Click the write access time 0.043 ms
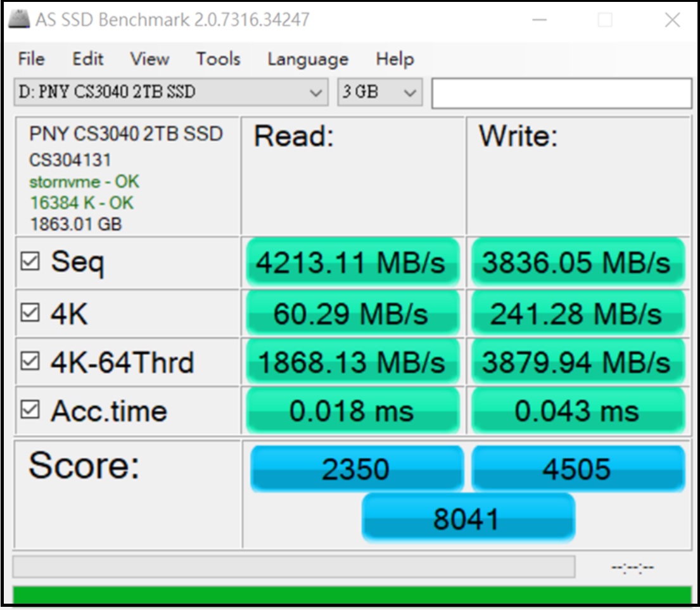 (x=578, y=410)
